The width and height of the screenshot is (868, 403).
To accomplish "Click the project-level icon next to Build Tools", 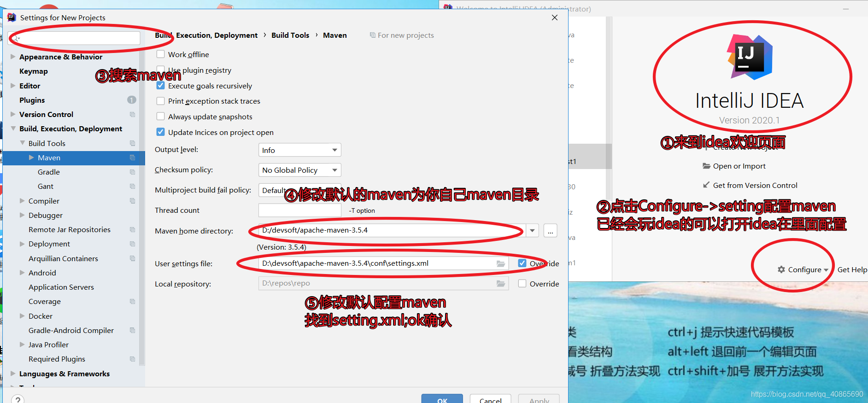I will tap(133, 143).
